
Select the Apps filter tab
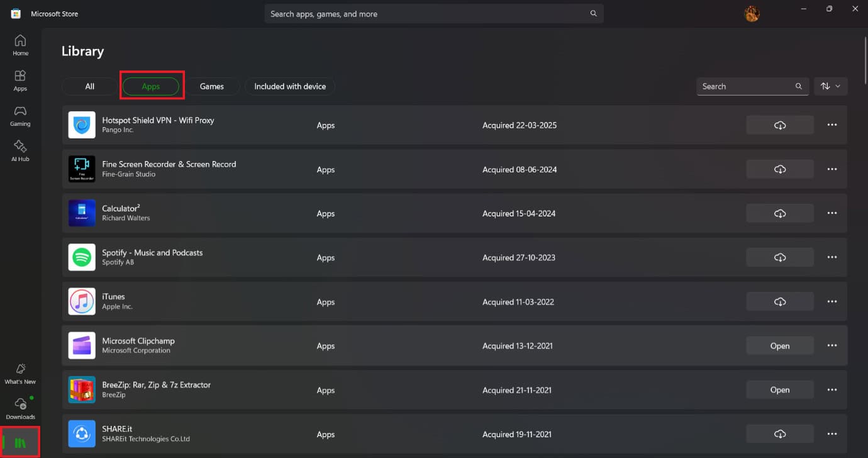151,86
